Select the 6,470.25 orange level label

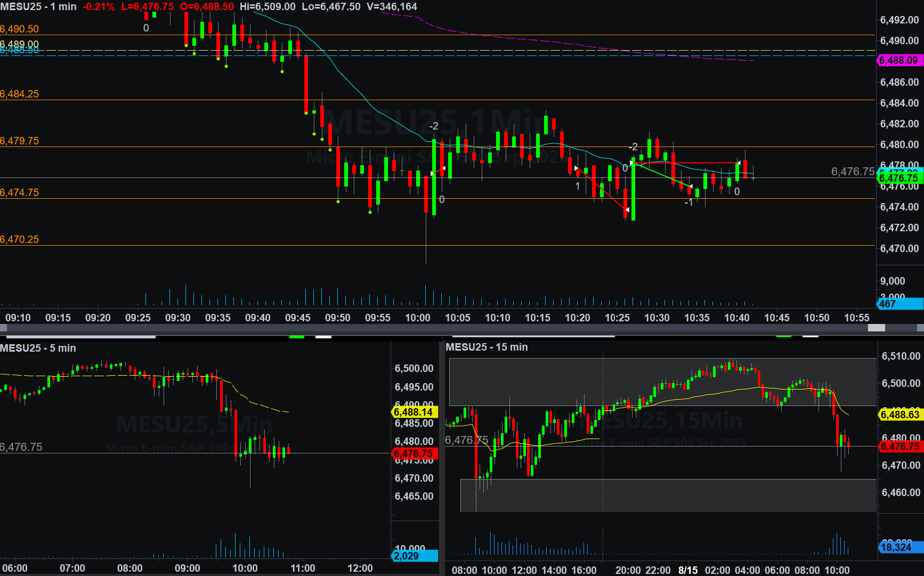tap(20, 239)
